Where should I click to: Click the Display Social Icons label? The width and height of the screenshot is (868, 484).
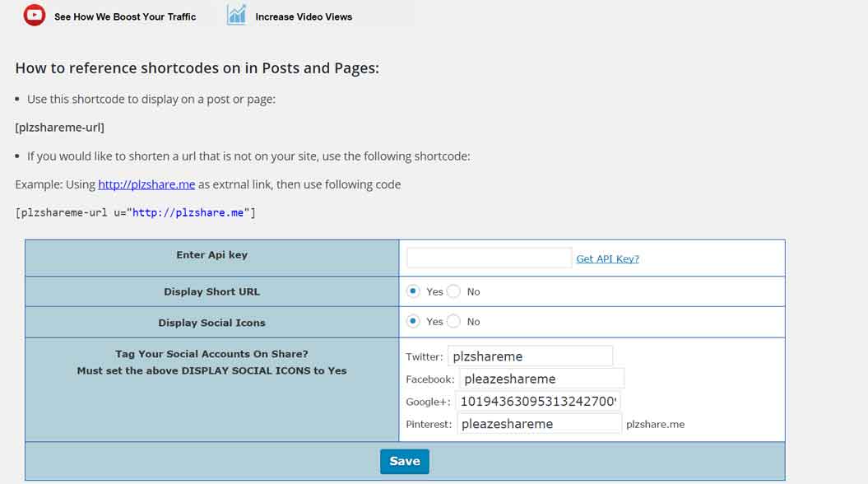pos(212,323)
